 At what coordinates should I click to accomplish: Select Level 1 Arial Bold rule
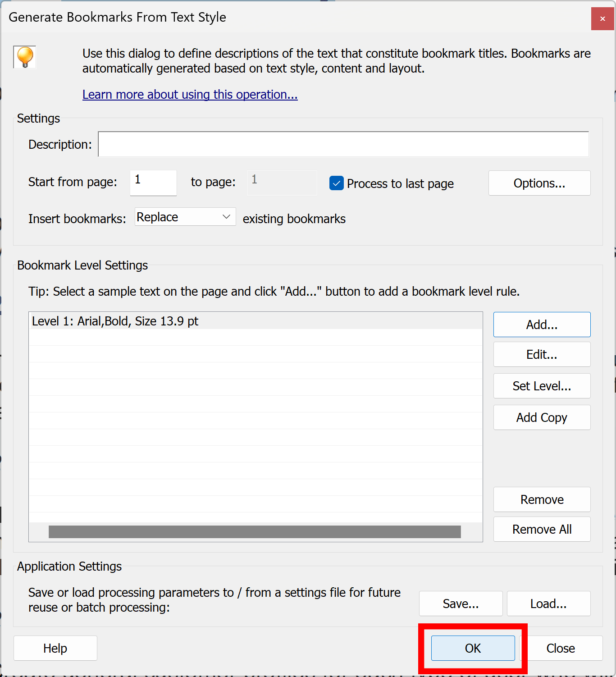point(256,321)
